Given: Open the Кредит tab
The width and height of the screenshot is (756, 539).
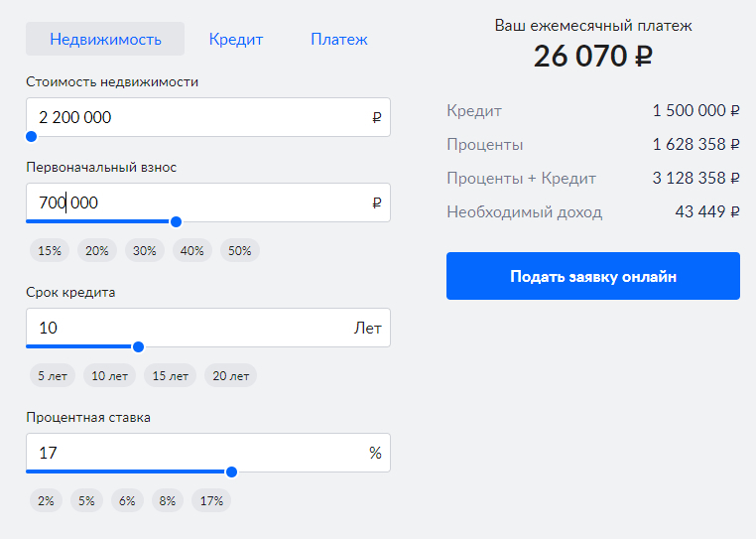Looking at the screenshot, I should [x=236, y=40].
